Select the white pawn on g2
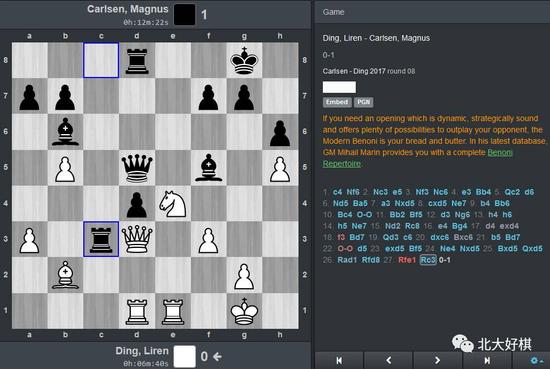550x369 pixels. [x=244, y=275]
